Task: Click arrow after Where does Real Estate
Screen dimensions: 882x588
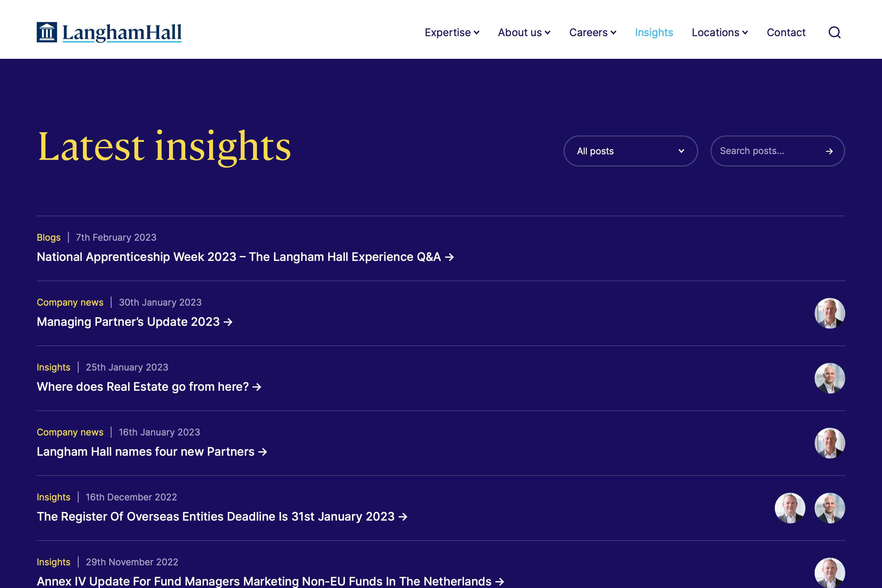Action: tap(257, 387)
